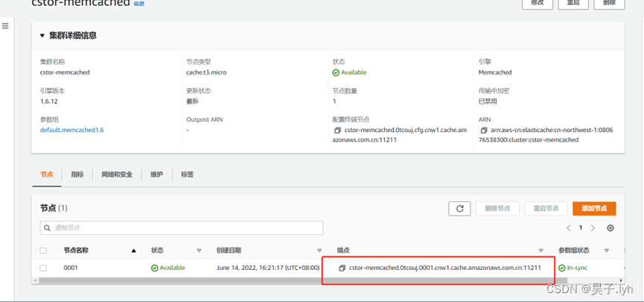The width and height of the screenshot is (644, 302).
Task: Click the engine value Memcached
Action: click(x=495, y=72)
